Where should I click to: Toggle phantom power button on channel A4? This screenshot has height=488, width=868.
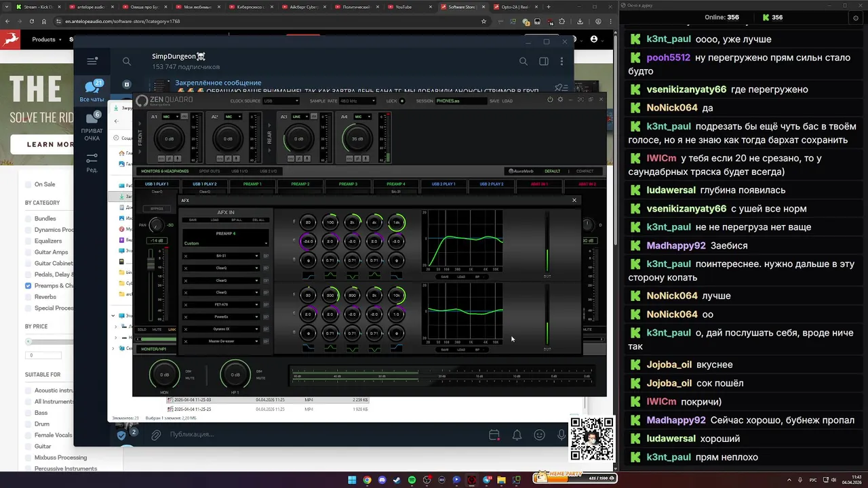click(x=350, y=159)
